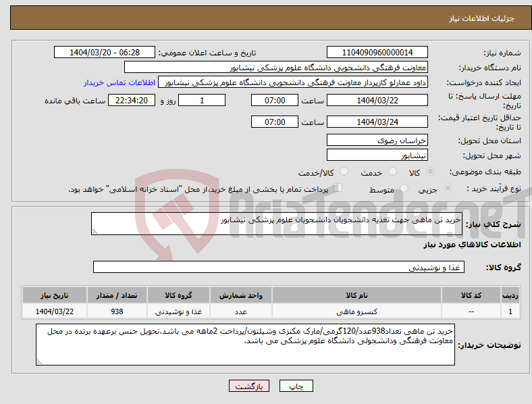Click the چاپ (print) button
532x404 pixels.
tap(296, 386)
